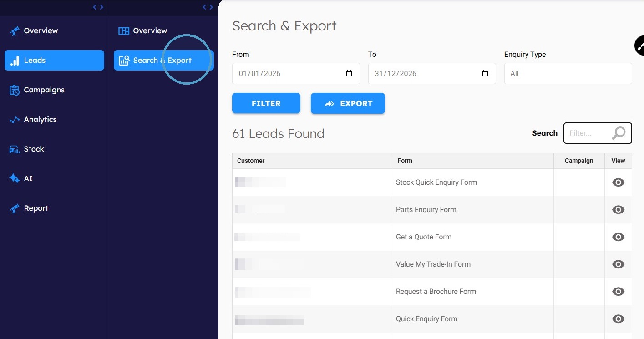This screenshot has height=339, width=644.
Task: View the Quick Enquiry Form lead
Action: pos(618,319)
